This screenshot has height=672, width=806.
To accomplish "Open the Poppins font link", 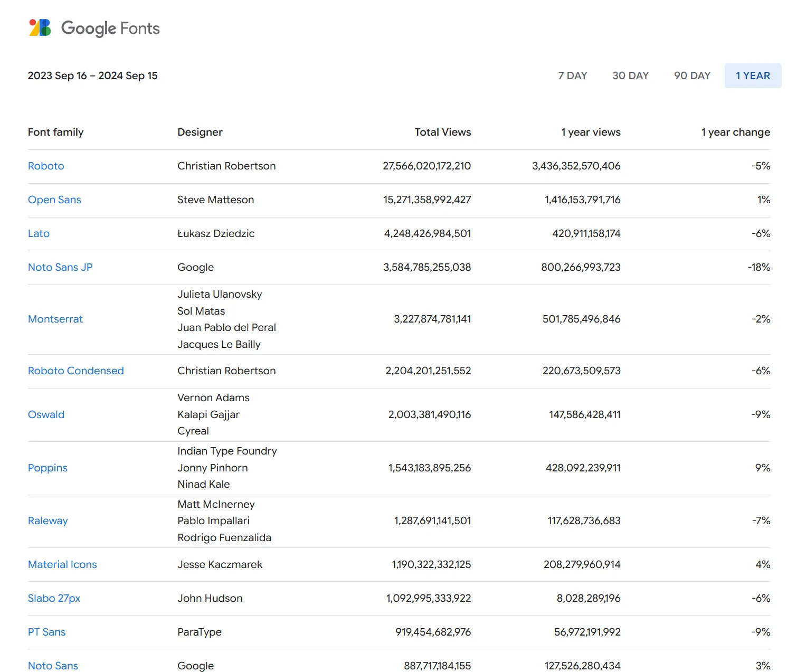I will pyautogui.click(x=48, y=468).
